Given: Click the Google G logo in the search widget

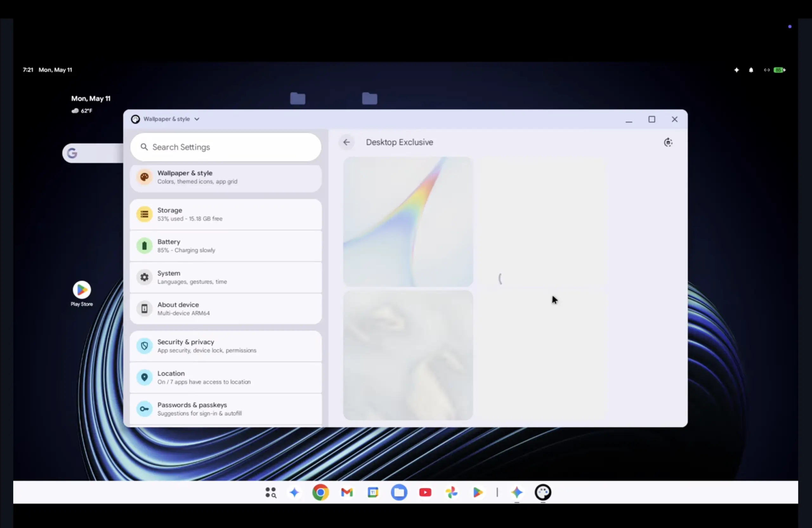Looking at the screenshot, I should (72, 153).
